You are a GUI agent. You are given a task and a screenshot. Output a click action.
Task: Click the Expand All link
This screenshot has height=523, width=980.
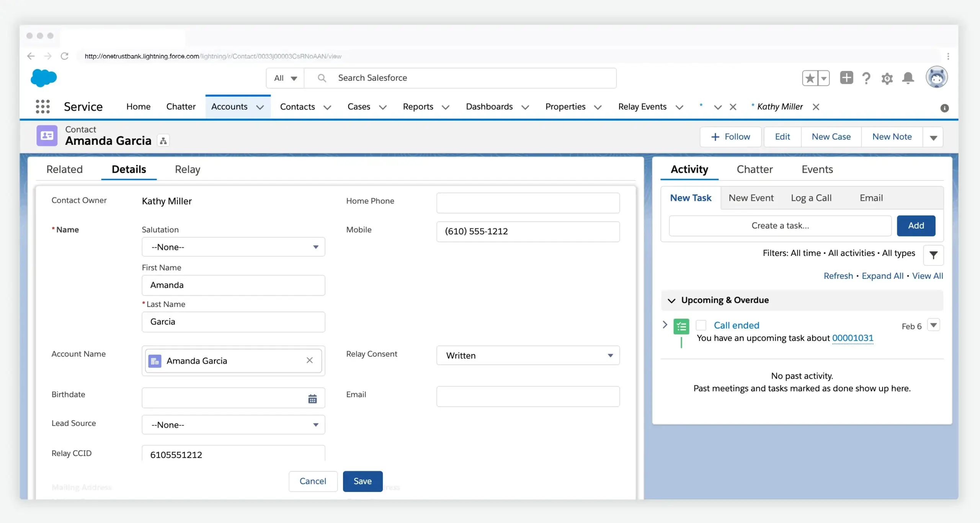[882, 276]
